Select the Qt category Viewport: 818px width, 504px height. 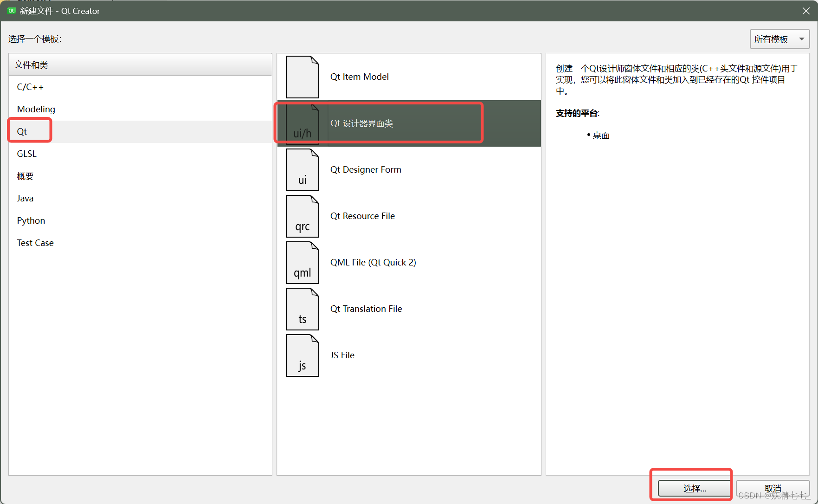pos(140,131)
